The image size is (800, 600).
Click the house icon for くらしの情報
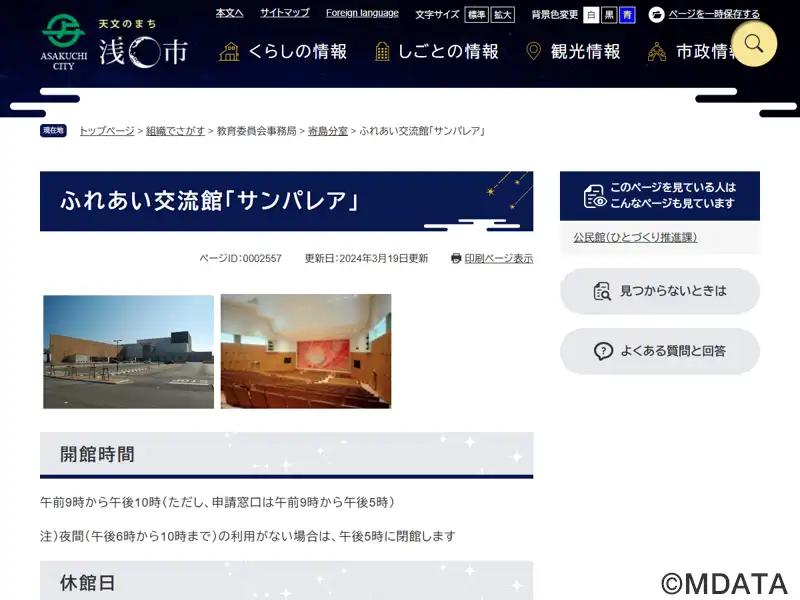pyautogui.click(x=230, y=52)
